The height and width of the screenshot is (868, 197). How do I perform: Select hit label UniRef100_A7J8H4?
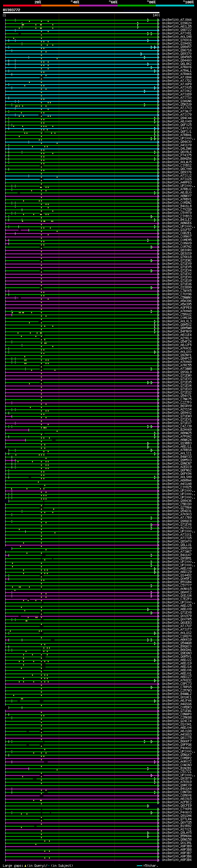pos(177,78)
